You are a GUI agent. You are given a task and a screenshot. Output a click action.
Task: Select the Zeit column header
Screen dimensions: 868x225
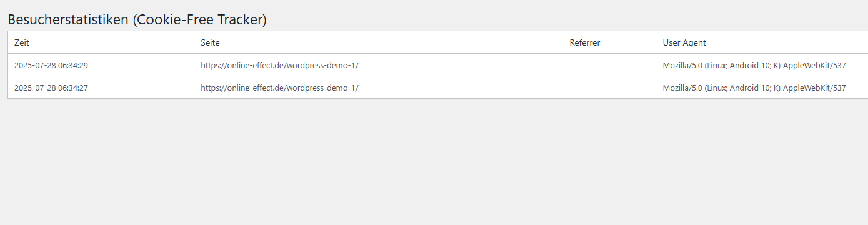[22, 42]
